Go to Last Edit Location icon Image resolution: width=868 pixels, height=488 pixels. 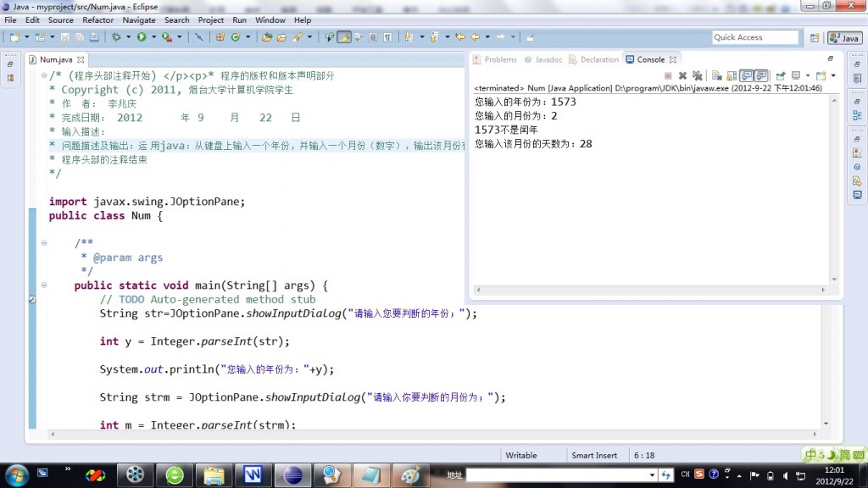(460, 37)
